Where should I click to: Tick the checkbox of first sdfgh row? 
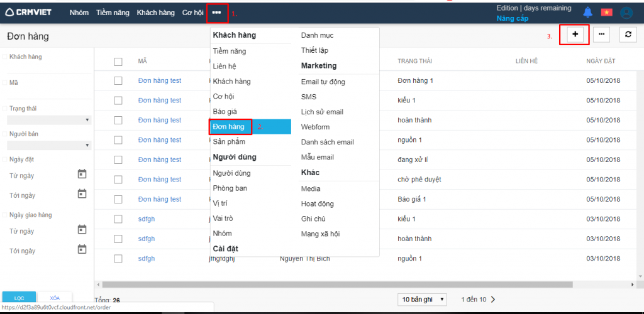point(118,219)
